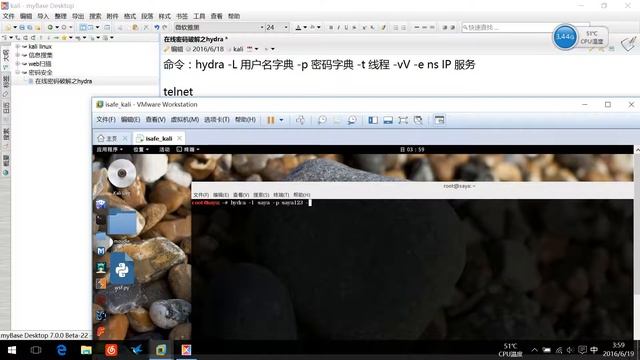The image size is (640, 360).
Task: Open the VMware 文件(F) menu
Action: click(106, 120)
